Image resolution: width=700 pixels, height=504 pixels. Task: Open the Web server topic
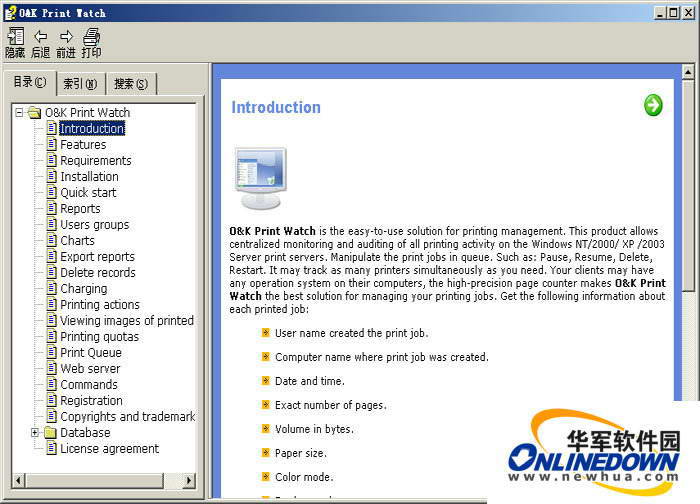tap(90, 368)
